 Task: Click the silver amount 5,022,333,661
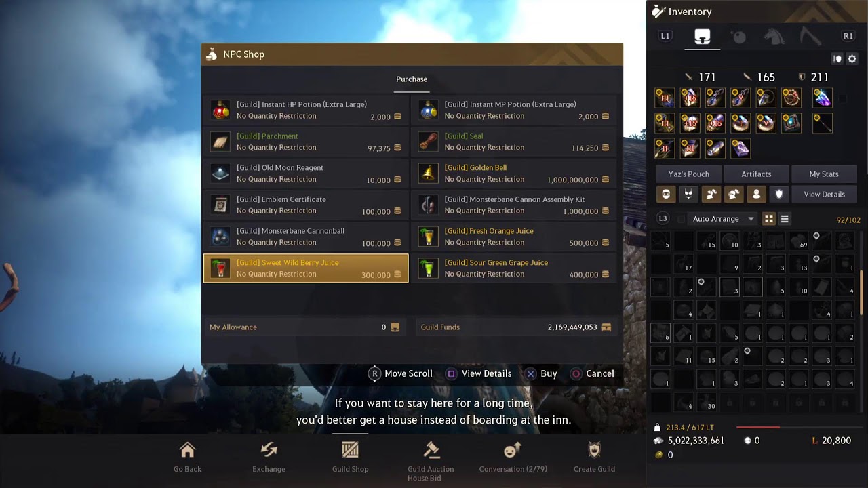point(696,441)
